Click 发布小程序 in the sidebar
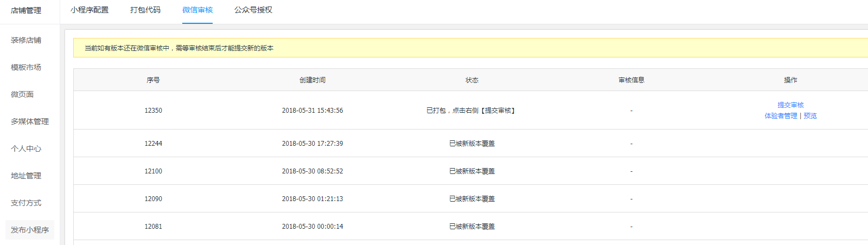Image resolution: width=868 pixels, height=245 pixels. pos(30,230)
